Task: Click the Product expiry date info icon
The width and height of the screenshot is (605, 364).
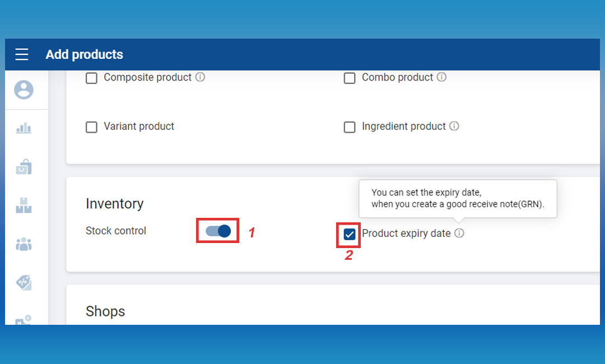Action: point(459,234)
